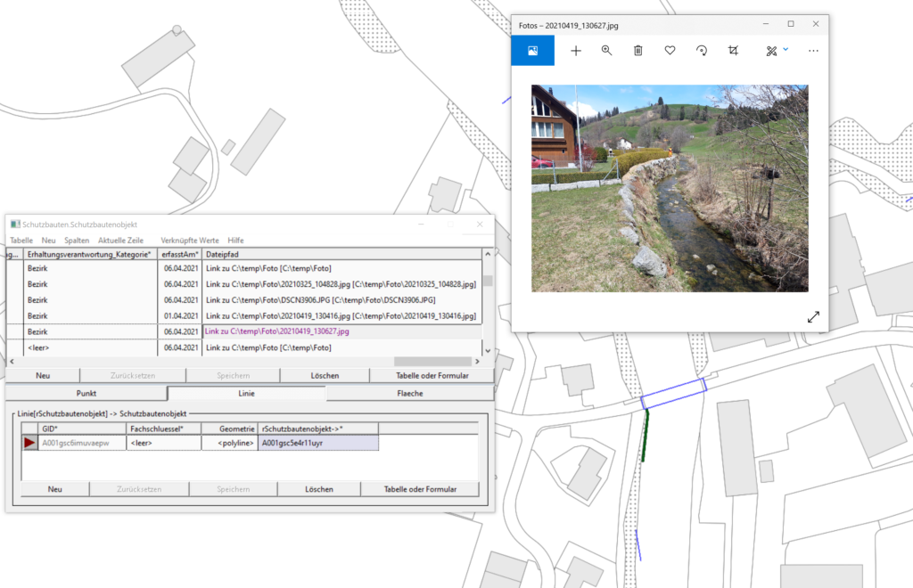Click the Schutzbauten window title icon

15,224
